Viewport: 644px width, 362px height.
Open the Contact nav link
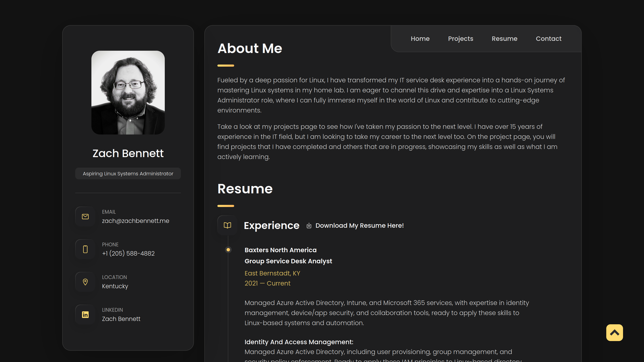pos(548,39)
